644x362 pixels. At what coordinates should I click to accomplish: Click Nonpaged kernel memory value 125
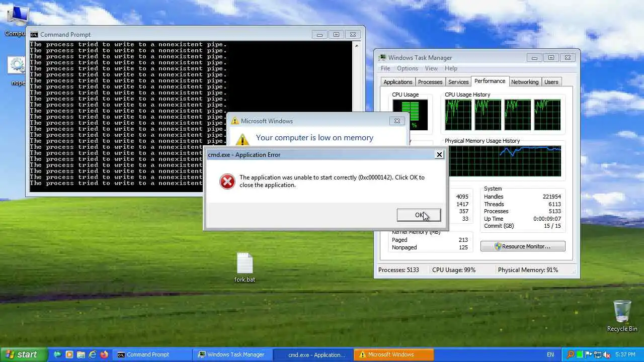pos(463,247)
